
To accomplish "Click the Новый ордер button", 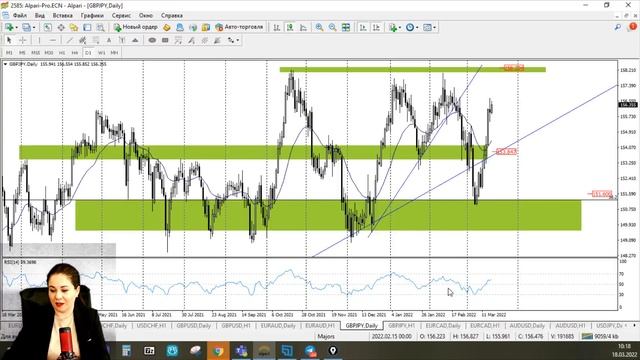I will click(x=136, y=27).
